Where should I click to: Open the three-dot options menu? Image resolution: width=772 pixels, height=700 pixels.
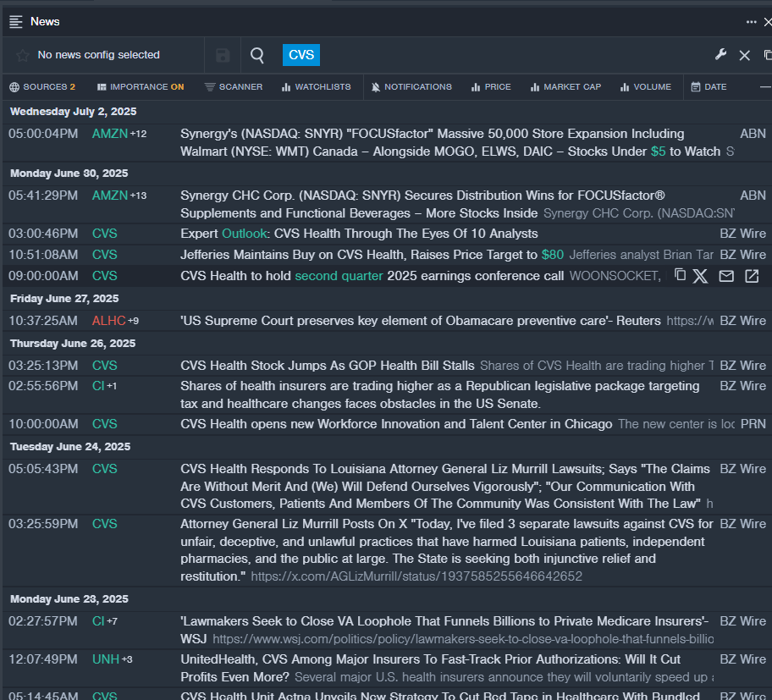click(751, 22)
